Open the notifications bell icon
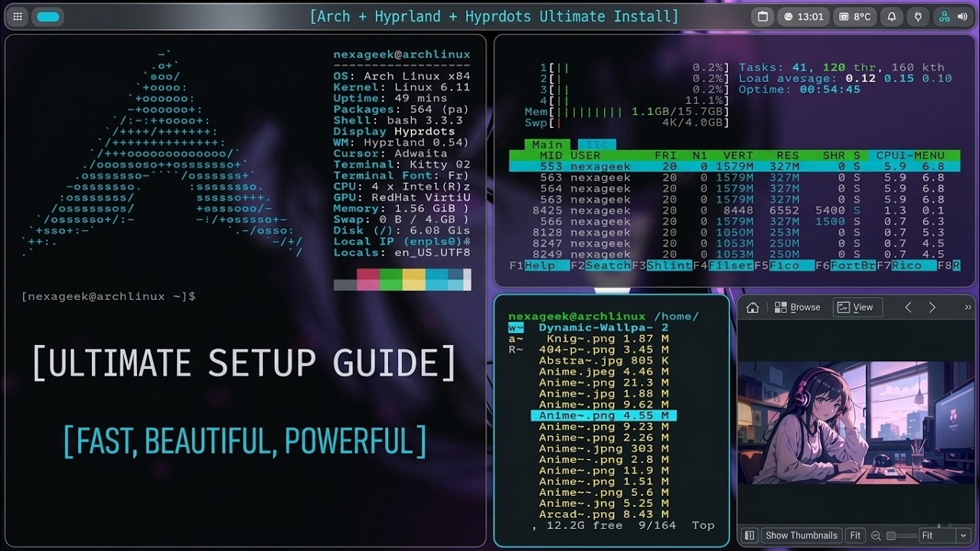Screen dimensions: 980x551 point(891,16)
